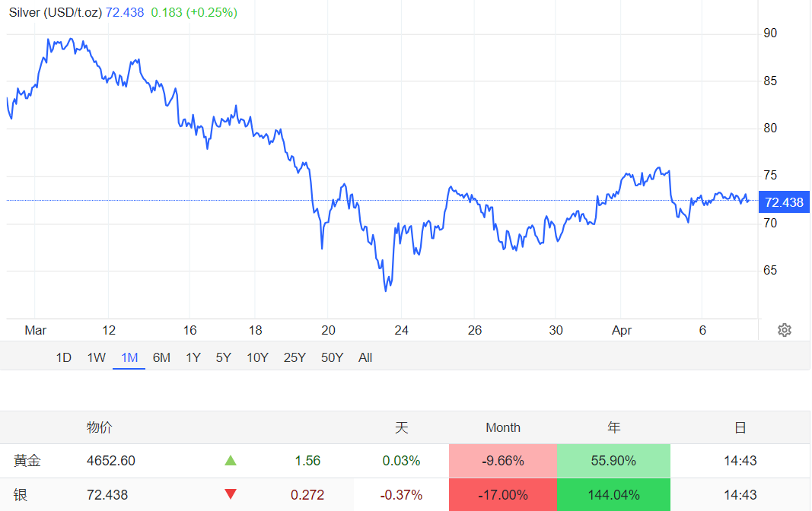Sort table by 年 column header

click(x=613, y=427)
